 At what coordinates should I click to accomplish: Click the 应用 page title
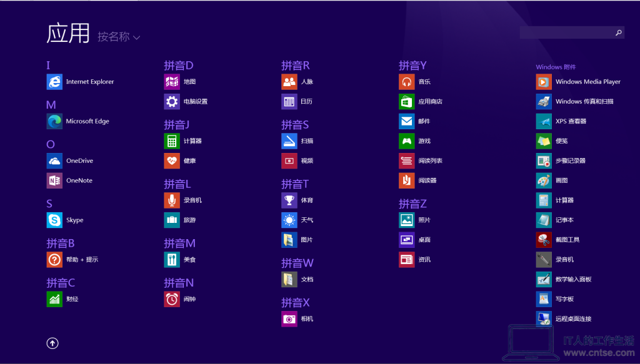tap(68, 34)
